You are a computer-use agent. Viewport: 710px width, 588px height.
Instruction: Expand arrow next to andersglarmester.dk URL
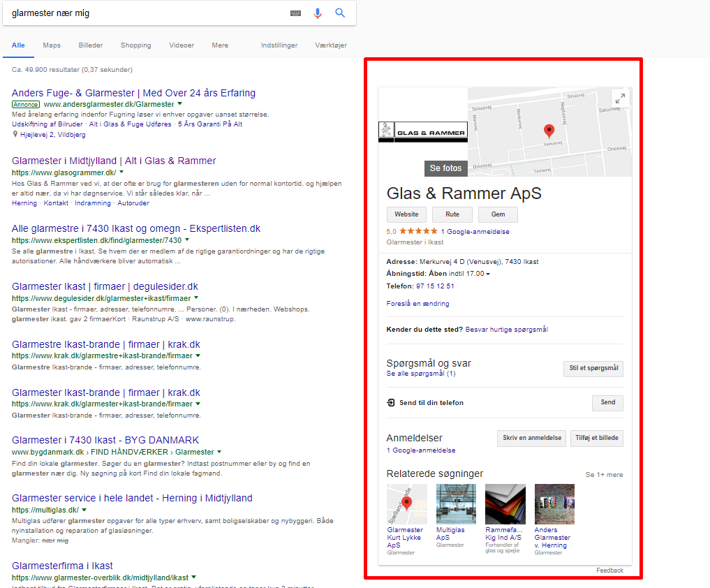(x=179, y=104)
